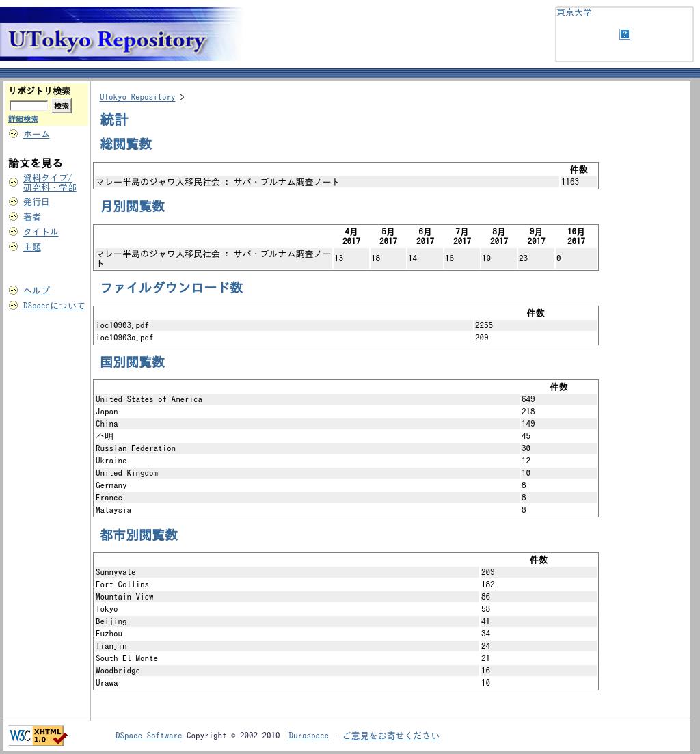
Task: Click the 都市別閲覧数 section heading
Action: pyautogui.click(x=139, y=535)
